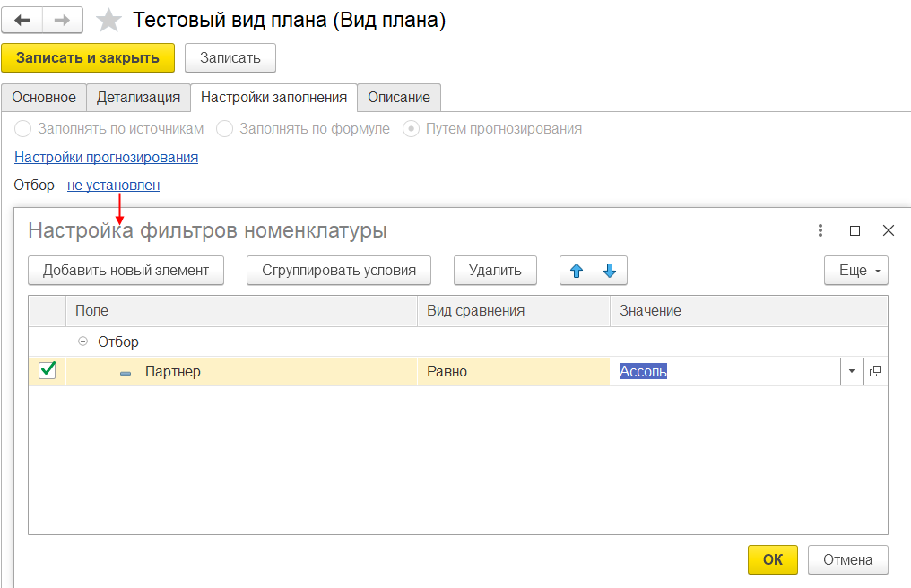Click the Записать и закрыть button
This screenshot has height=588, width=911.
pos(87,57)
